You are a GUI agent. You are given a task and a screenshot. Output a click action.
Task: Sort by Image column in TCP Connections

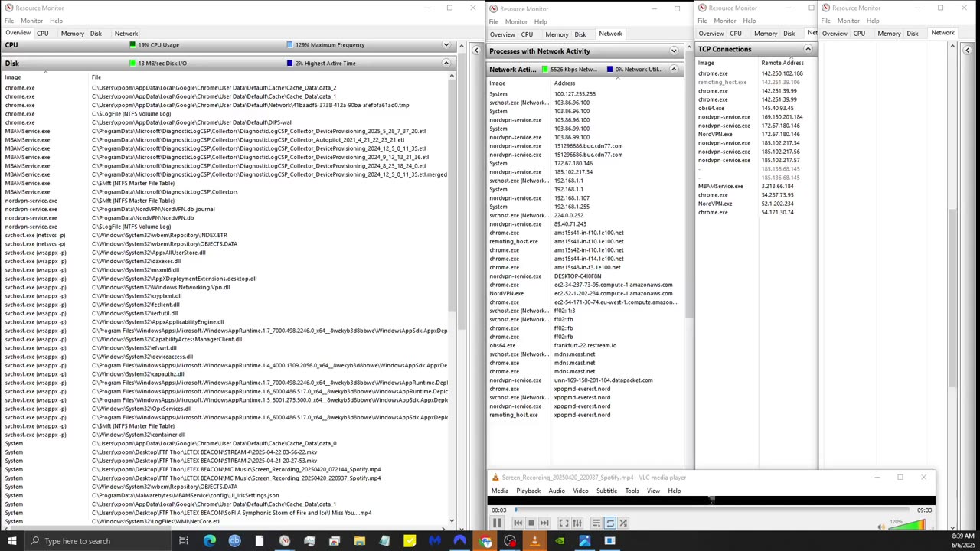[x=727, y=63]
